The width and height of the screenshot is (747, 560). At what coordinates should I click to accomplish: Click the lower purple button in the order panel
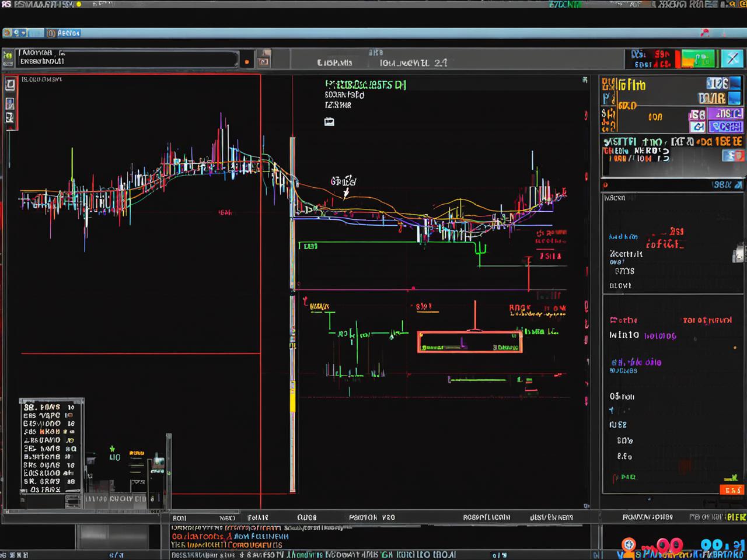(726, 127)
